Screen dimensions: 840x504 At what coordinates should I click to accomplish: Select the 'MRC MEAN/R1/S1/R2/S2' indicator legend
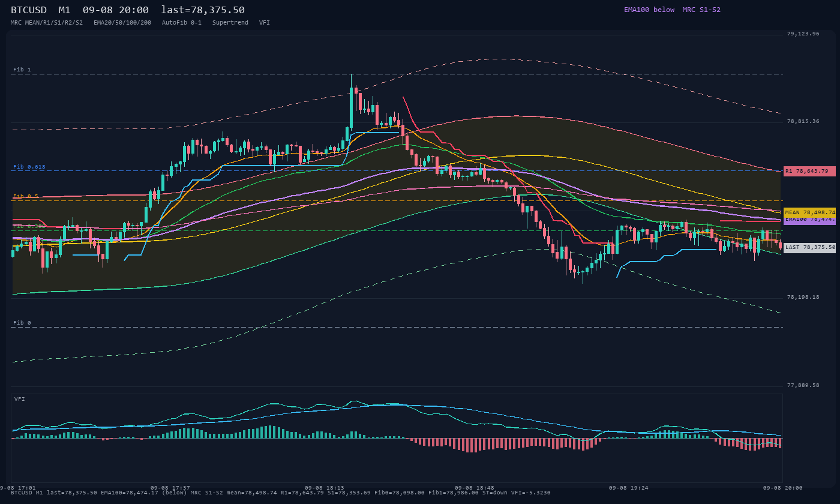(x=47, y=23)
